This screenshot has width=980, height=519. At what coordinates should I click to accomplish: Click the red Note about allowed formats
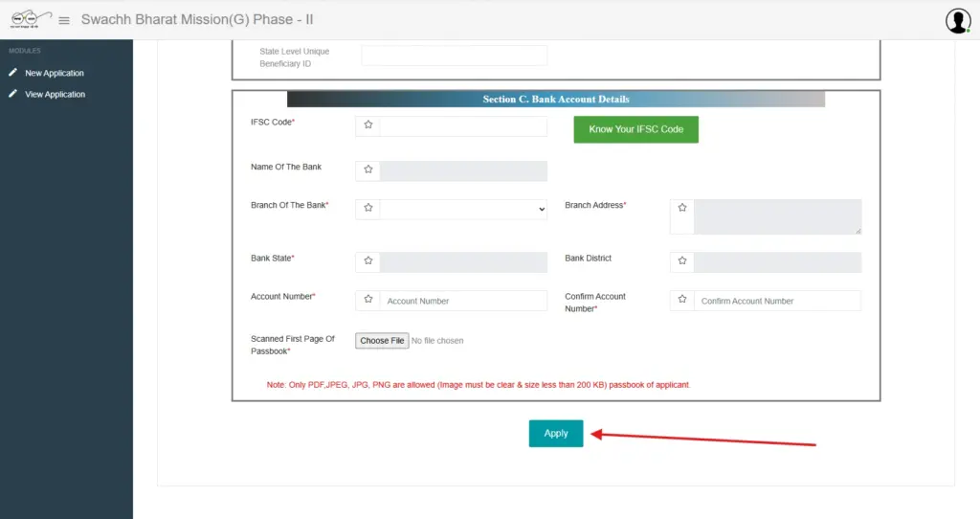479,385
